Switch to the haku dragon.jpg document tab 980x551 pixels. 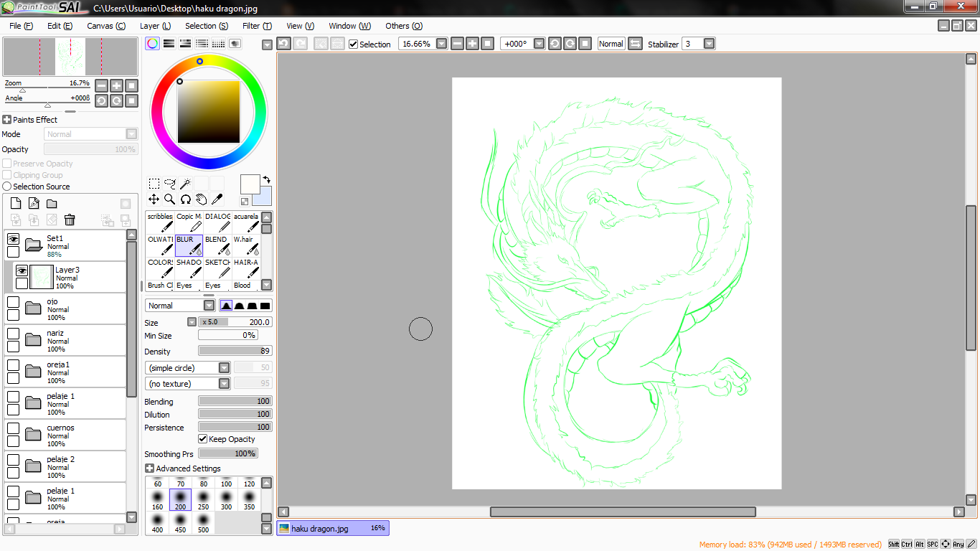point(333,528)
